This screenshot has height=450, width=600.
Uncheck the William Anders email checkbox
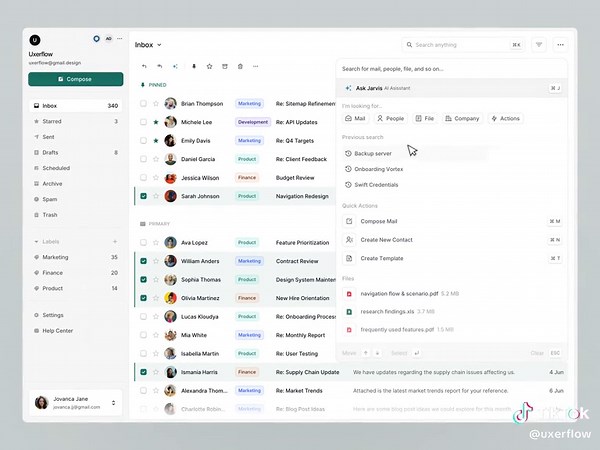point(143,261)
